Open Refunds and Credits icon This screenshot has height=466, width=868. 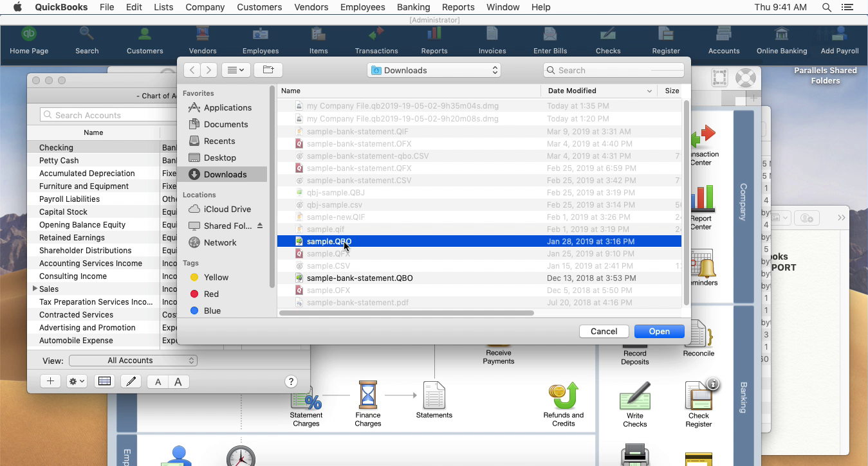[x=564, y=404]
